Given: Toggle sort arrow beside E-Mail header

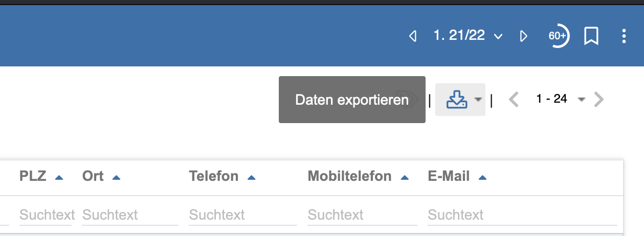Looking at the screenshot, I should [482, 178].
